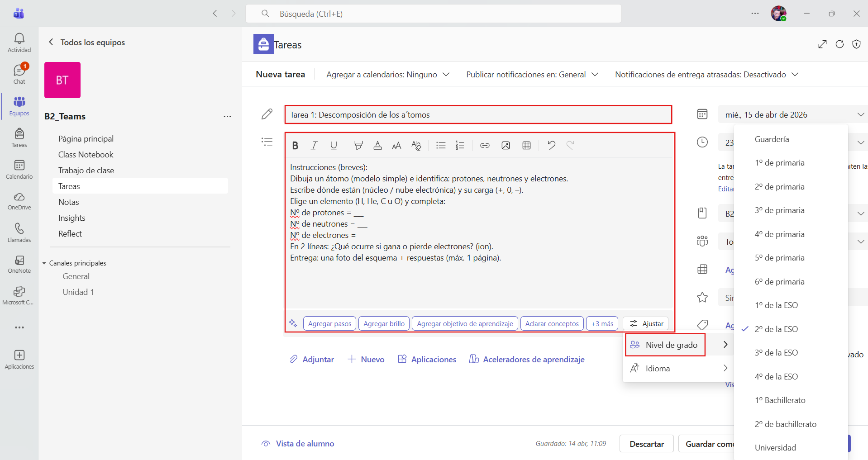Viewport: 868px width, 460px height.
Task: Insert an image into instructions
Action: click(x=506, y=145)
